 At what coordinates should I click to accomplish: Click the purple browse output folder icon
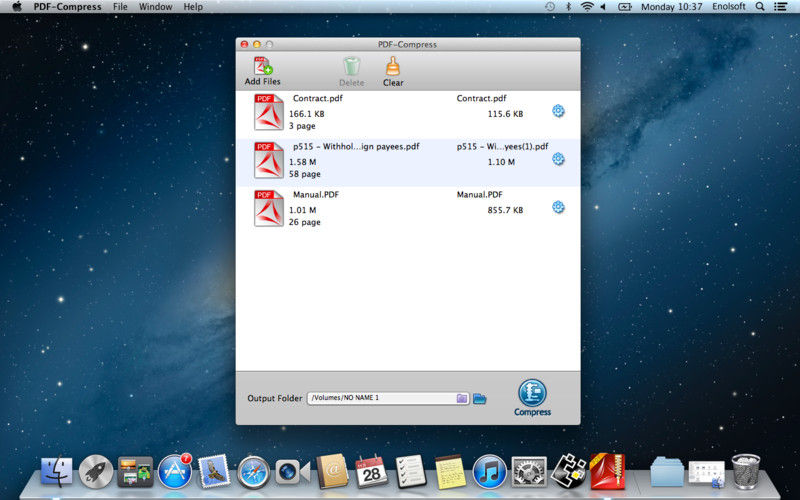[462, 398]
